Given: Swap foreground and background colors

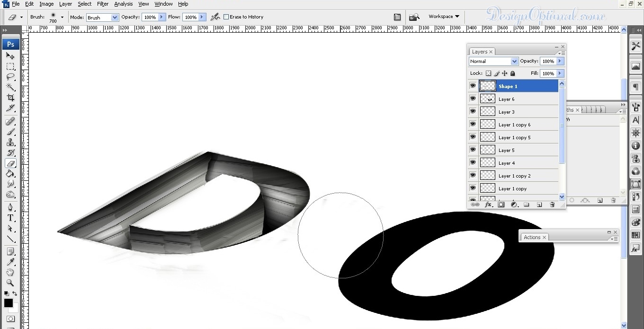Looking at the screenshot, I should pyautogui.click(x=15, y=293).
